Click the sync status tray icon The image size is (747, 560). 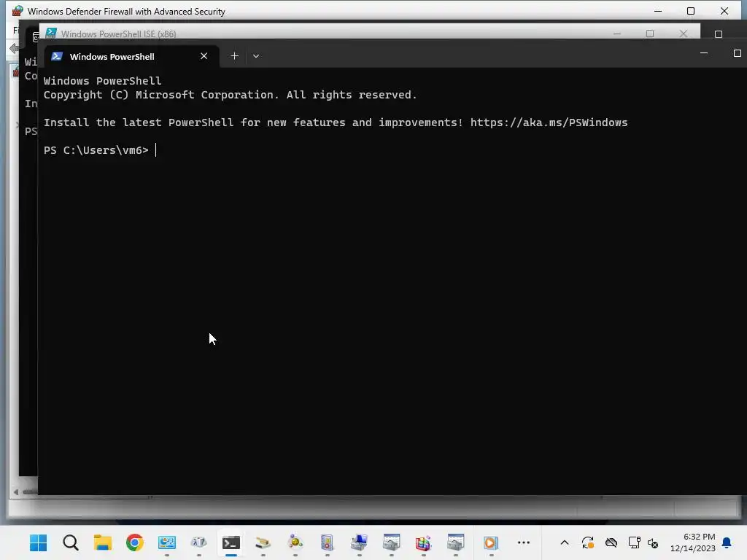click(588, 542)
